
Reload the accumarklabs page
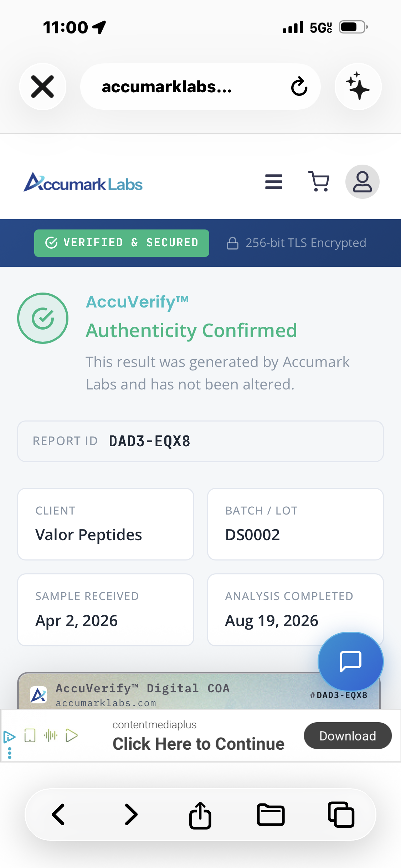[299, 87]
